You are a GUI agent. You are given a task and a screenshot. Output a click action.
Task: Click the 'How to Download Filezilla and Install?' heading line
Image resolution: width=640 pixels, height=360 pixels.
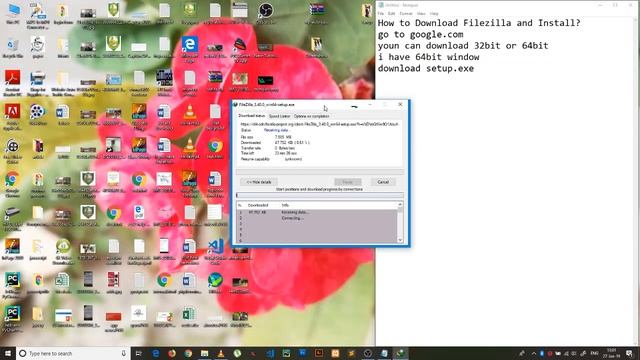click(x=479, y=23)
